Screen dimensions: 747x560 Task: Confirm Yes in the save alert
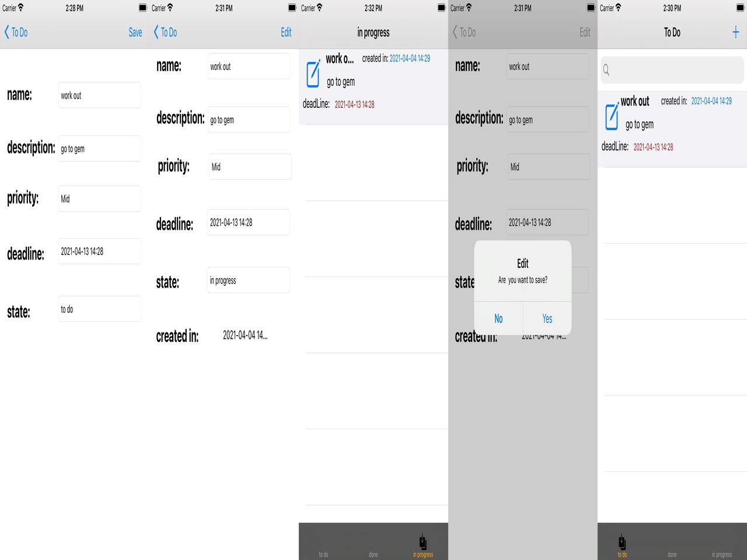tap(547, 318)
